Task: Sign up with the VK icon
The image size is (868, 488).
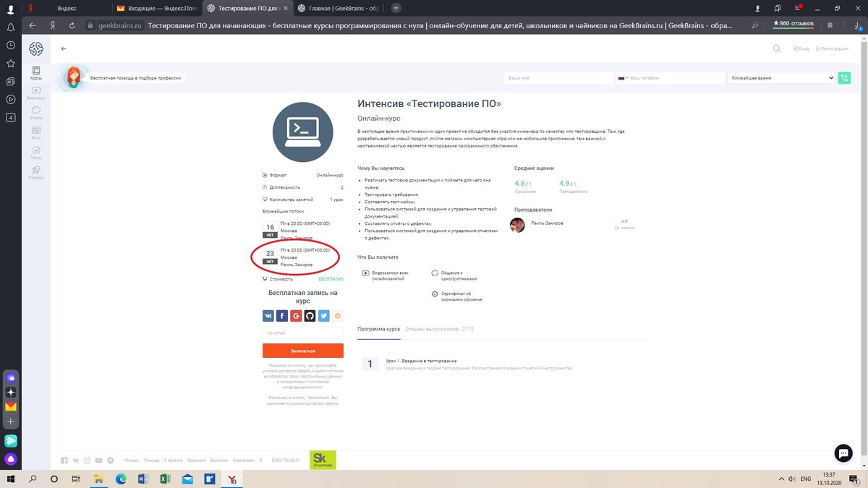Action: pos(268,316)
